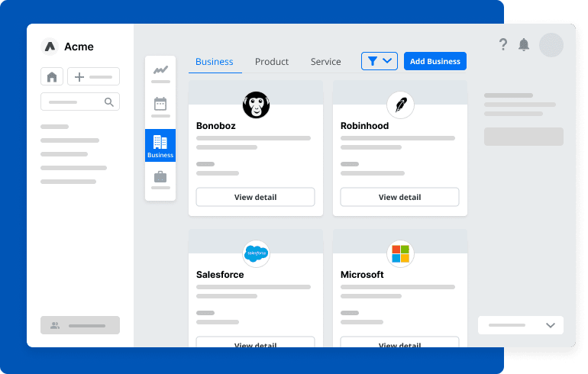Click the Acme logo icon
Image resolution: width=588 pixels, height=374 pixels.
coord(50,47)
